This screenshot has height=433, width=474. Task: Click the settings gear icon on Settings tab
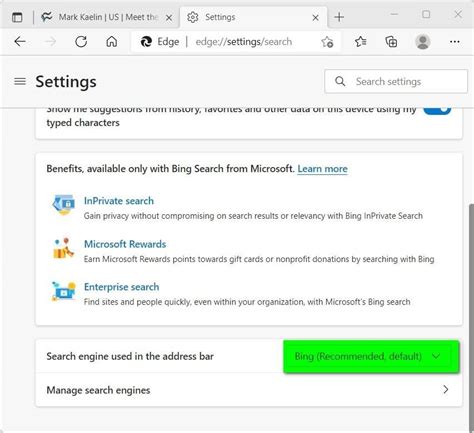(193, 17)
